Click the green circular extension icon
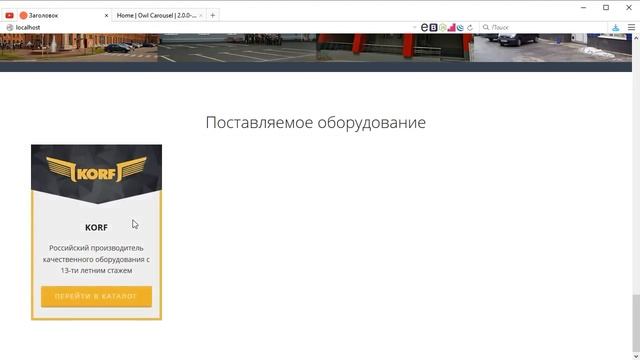The height and width of the screenshot is (360, 640). (x=442, y=27)
